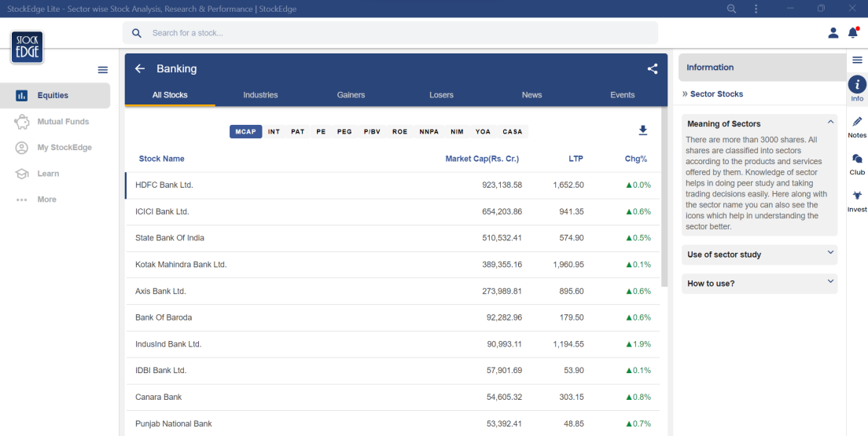The image size is (868, 436).
Task: Open the Club chat panel
Action: [x=857, y=163]
